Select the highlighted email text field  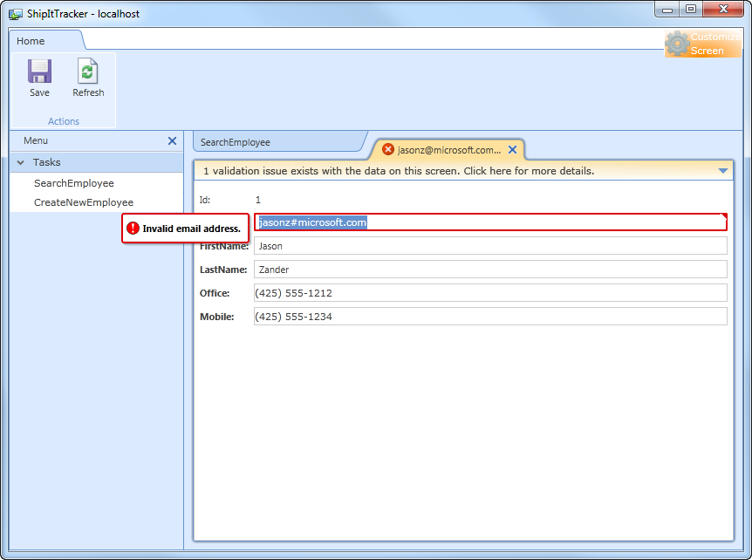[x=489, y=222]
